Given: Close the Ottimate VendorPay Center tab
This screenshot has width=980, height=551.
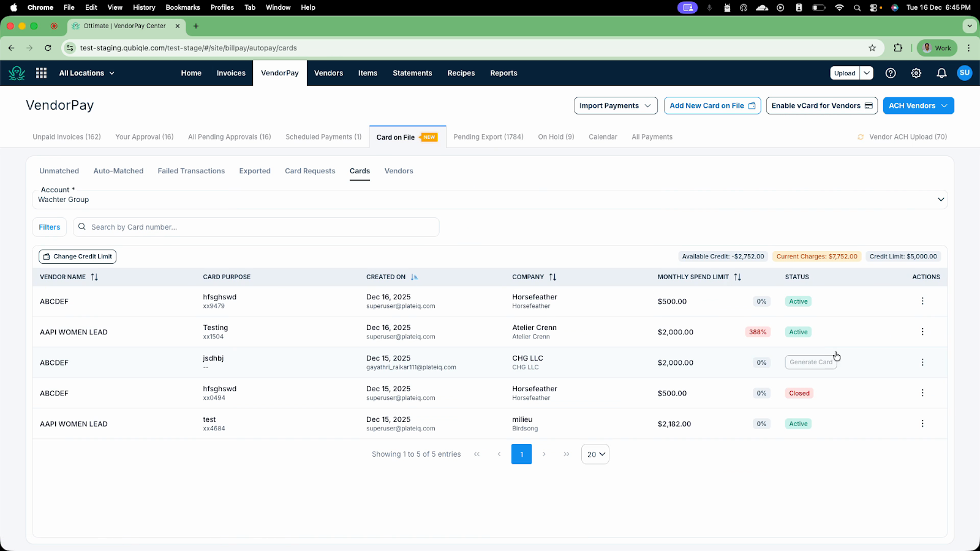Looking at the screenshot, I should pos(178,26).
